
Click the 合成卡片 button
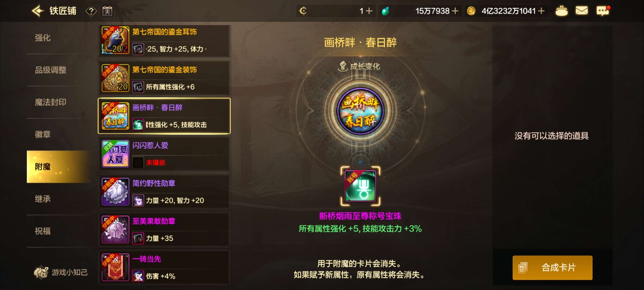tap(552, 268)
